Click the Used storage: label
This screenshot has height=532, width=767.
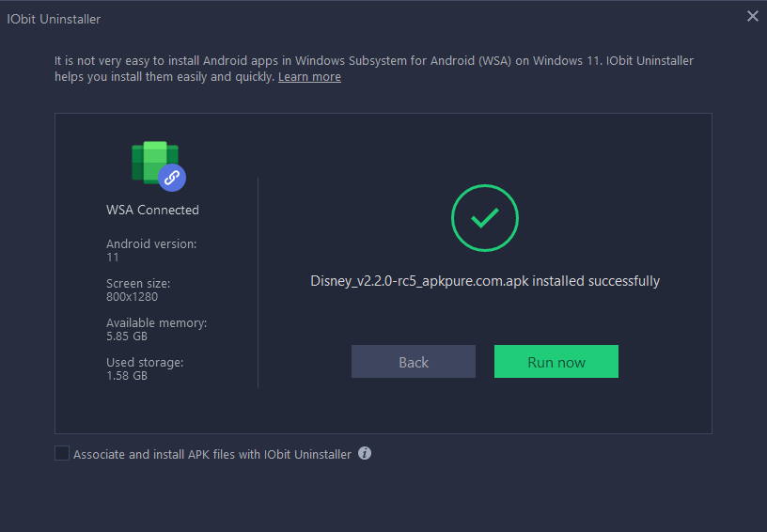pos(145,362)
